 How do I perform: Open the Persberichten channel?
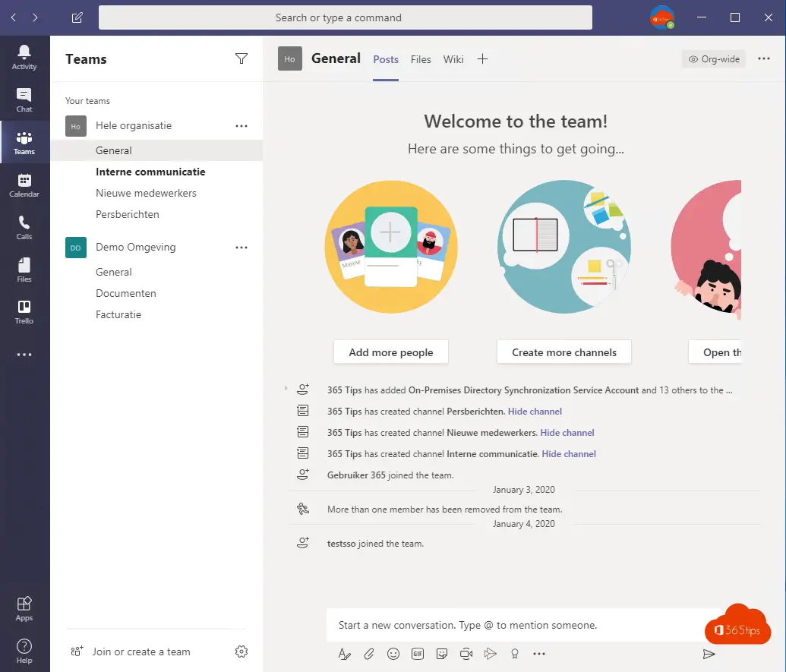point(156,214)
